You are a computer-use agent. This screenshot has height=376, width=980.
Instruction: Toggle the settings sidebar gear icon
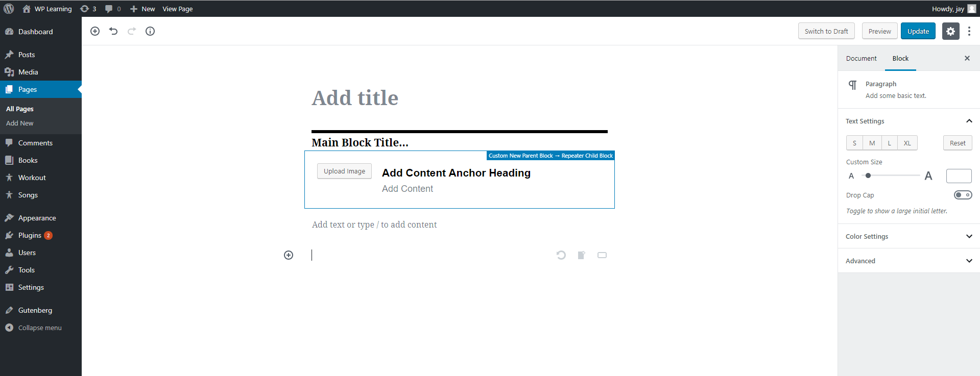click(950, 31)
